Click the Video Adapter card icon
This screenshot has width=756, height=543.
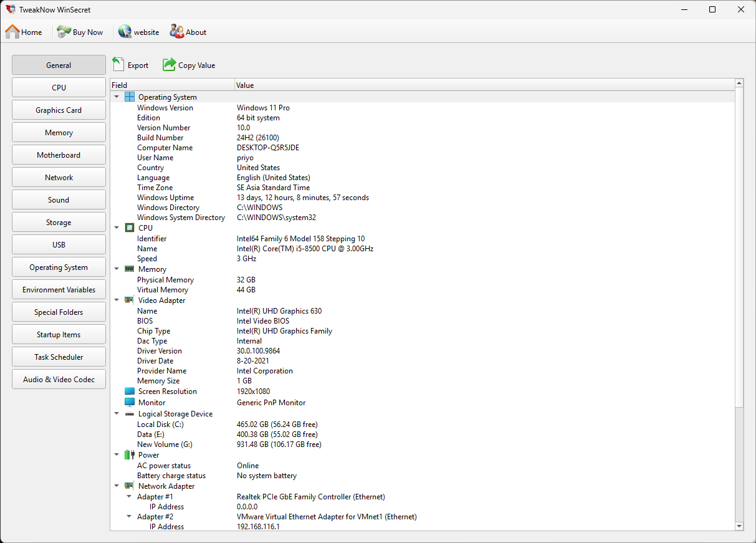pos(130,300)
